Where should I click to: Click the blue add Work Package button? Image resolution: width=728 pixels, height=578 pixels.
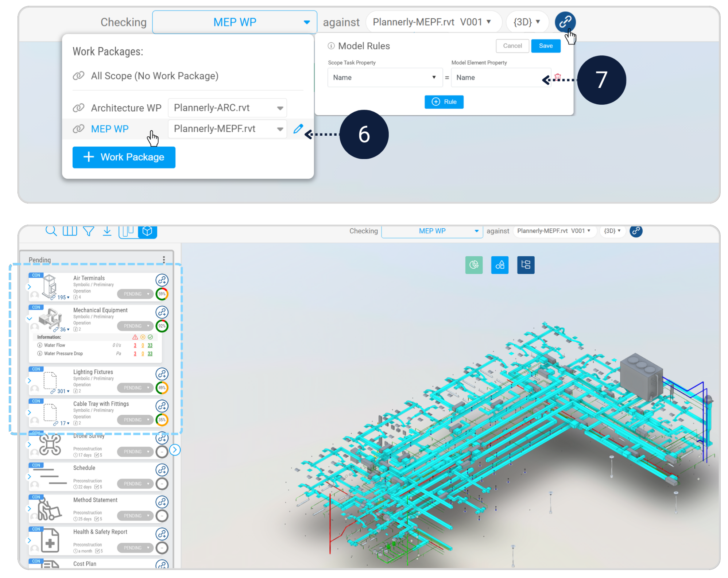[x=124, y=157]
